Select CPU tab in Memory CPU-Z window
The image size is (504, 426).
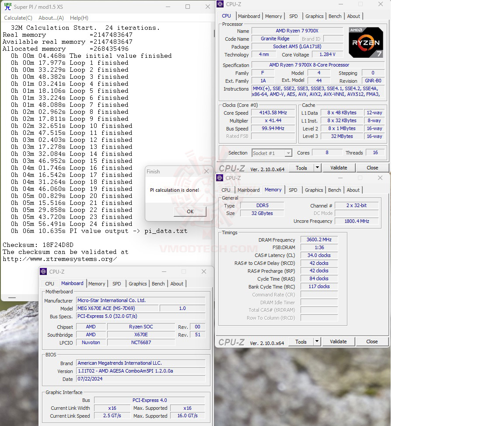coord(226,190)
